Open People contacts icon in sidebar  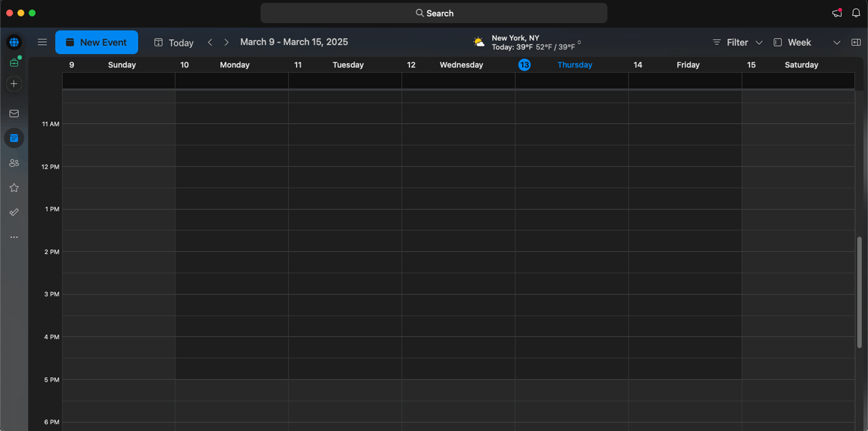tap(14, 163)
